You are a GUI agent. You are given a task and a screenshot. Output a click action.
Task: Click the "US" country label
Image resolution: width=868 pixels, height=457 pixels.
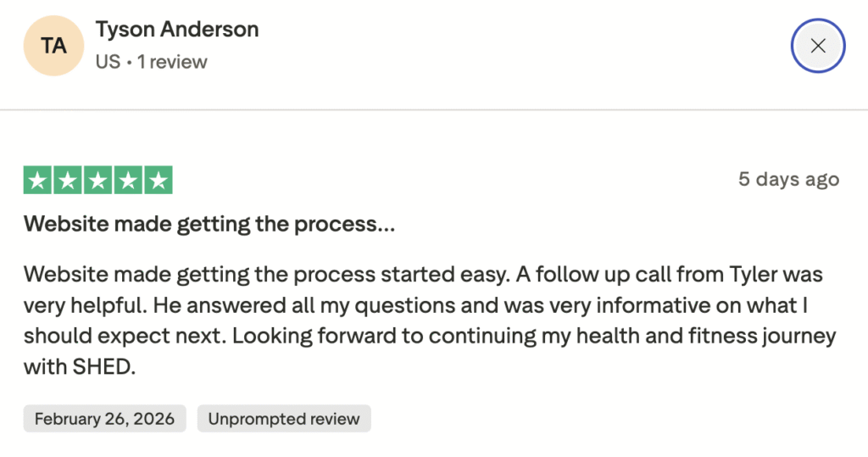[x=108, y=62]
